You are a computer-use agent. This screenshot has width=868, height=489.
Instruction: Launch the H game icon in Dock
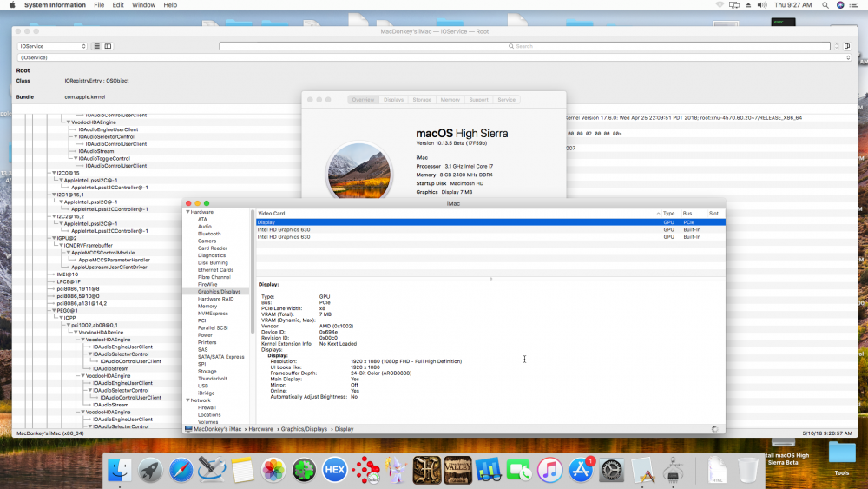coord(427,470)
